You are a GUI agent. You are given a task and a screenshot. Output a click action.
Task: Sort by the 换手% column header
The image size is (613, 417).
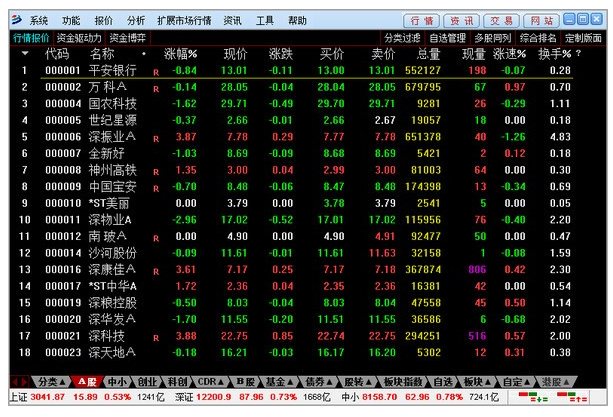click(x=555, y=54)
